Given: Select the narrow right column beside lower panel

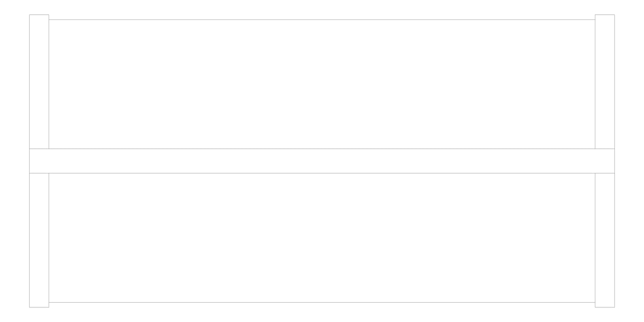Looking at the screenshot, I should [x=605, y=240].
